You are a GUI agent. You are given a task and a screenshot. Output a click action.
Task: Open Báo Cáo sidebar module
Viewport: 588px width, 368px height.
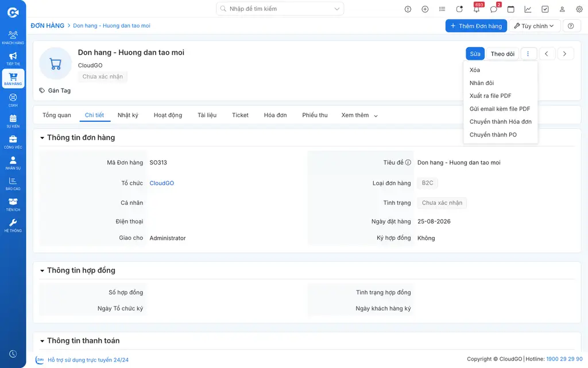[13, 184]
